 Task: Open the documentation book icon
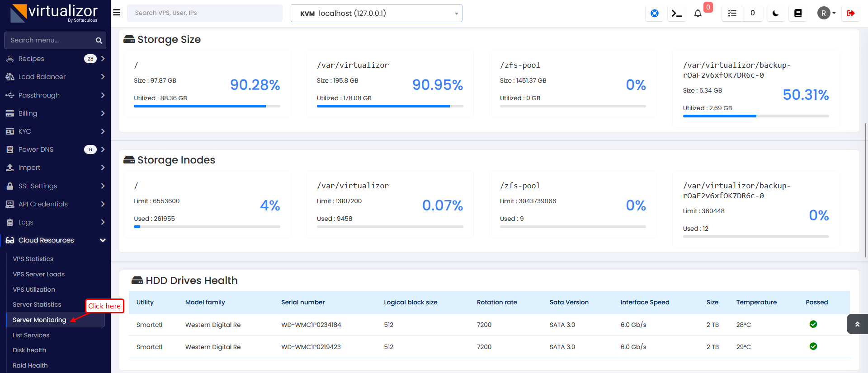798,13
